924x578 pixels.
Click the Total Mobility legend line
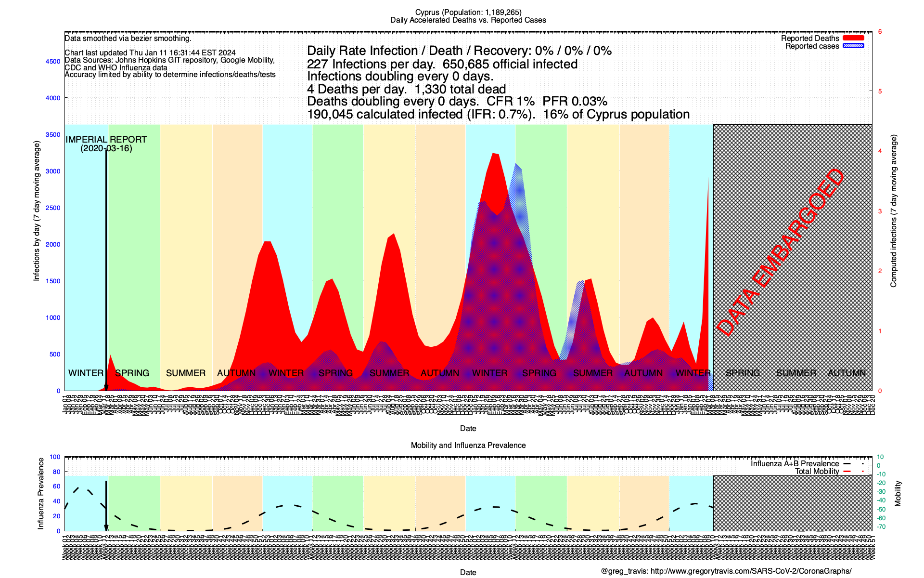point(847,471)
